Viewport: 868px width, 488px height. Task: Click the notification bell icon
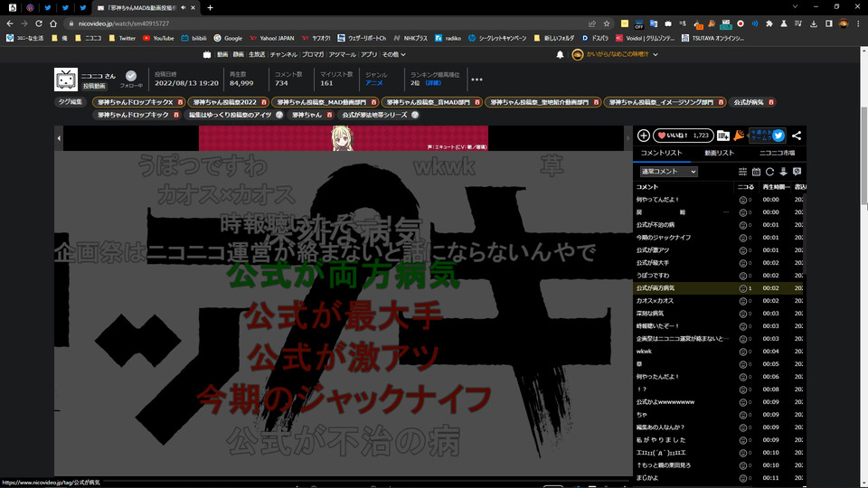coord(560,55)
